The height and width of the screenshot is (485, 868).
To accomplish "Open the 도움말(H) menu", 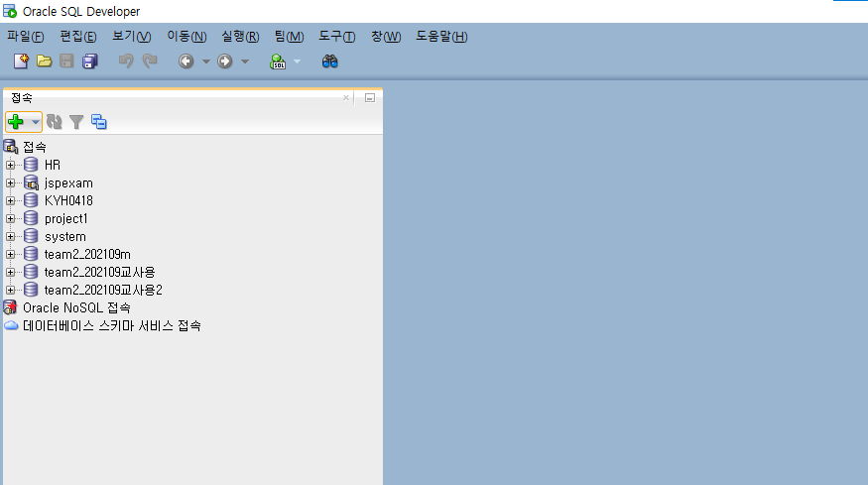I will tap(441, 37).
